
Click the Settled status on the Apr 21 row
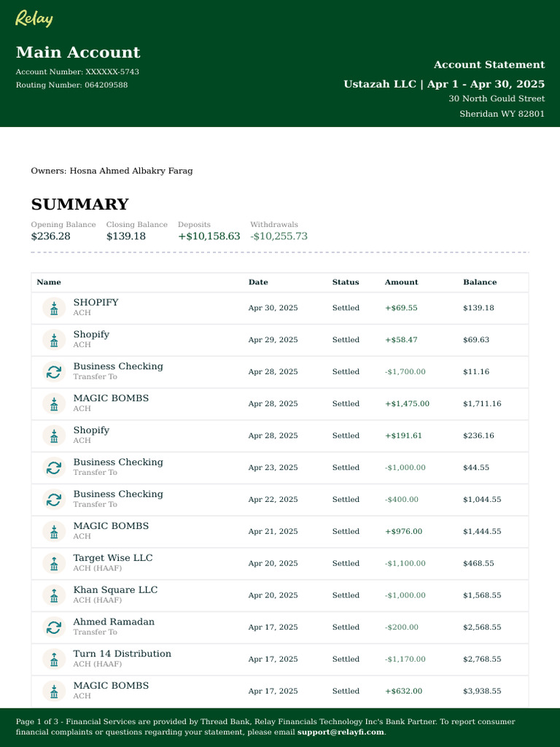pos(346,532)
